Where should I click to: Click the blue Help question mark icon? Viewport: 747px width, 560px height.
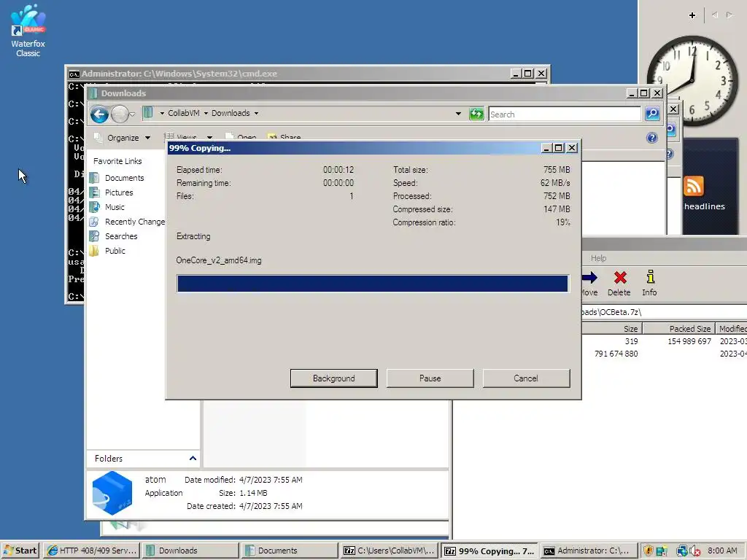click(x=651, y=138)
